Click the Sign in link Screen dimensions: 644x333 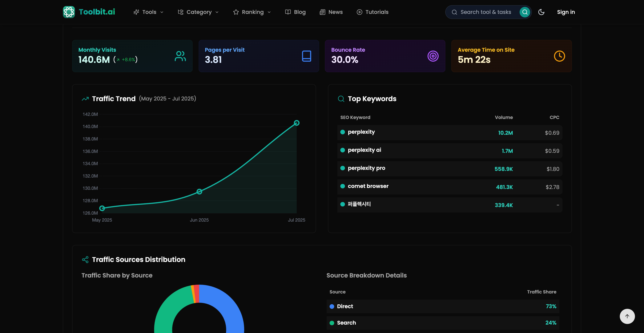point(566,12)
